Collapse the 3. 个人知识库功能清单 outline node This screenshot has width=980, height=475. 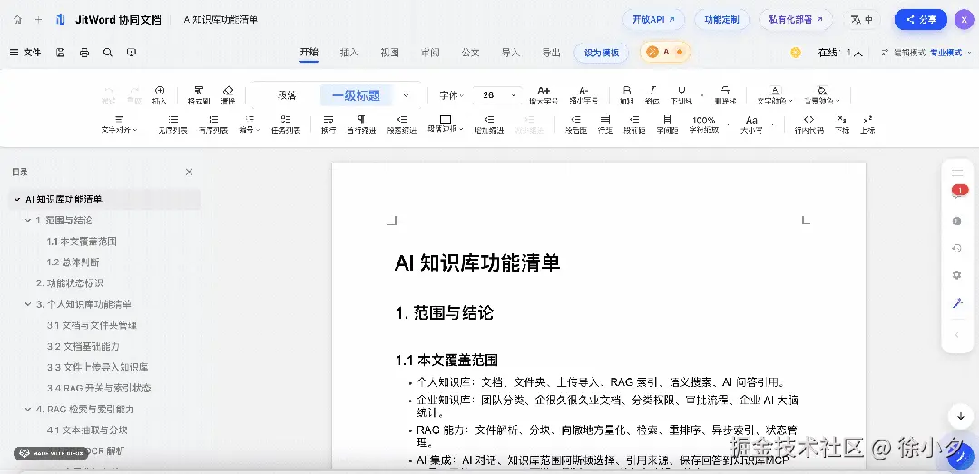[x=28, y=304]
